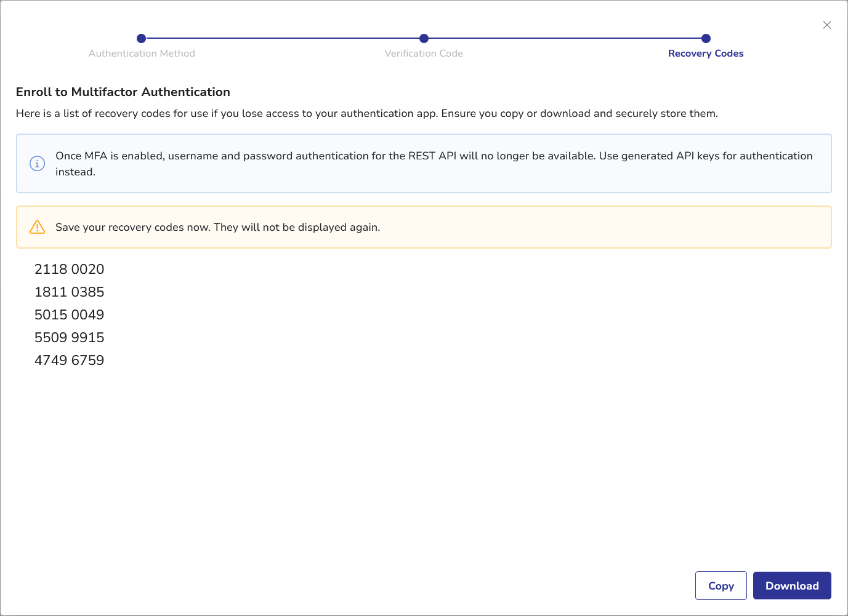Select the Recovery Codes step label

706,54
